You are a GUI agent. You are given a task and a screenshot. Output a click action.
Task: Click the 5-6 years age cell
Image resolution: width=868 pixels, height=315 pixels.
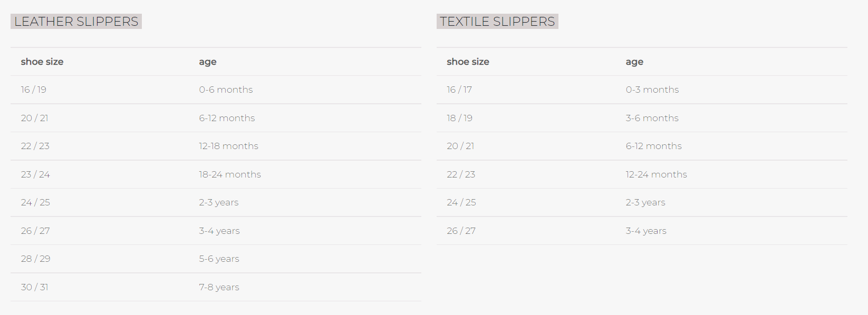pos(219,259)
